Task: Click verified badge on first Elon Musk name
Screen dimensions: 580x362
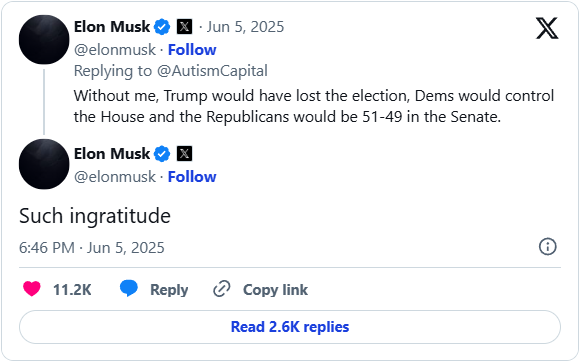Action: coord(162,27)
